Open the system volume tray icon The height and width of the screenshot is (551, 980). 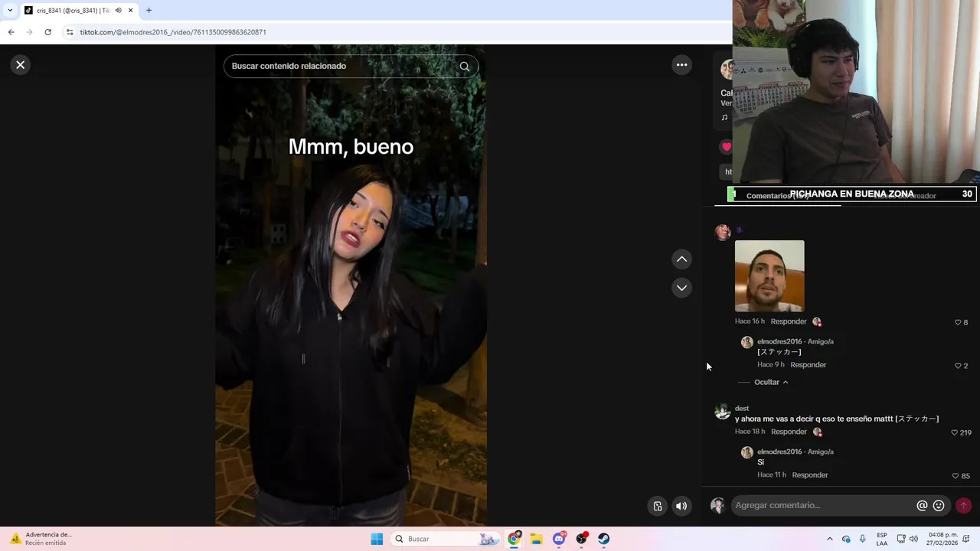point(913,539)
